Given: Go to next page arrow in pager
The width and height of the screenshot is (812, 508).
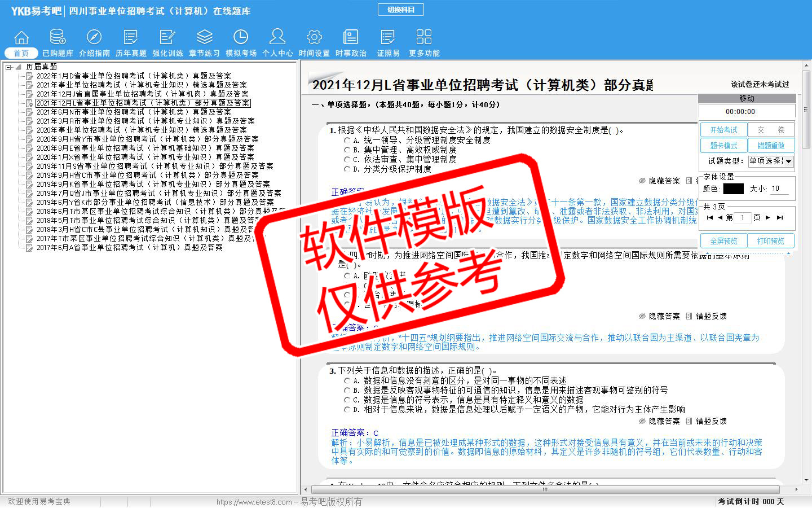Looking at the screenshot, I should tap(767, 217).
